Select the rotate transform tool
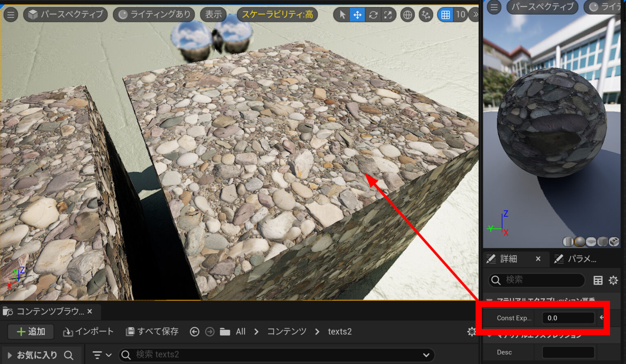This screenshot has width=626, height=364. pyautogui.click(x=373, y=15)
